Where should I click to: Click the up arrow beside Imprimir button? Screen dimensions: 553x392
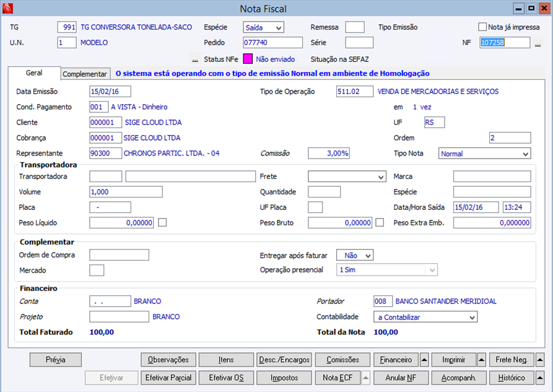point(481,360)
